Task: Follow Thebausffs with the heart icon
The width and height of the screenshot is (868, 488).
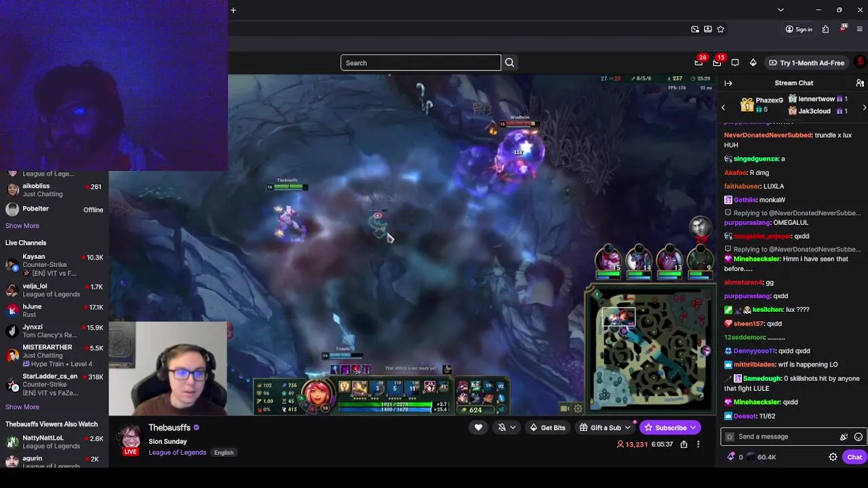Action: (478, 428)
